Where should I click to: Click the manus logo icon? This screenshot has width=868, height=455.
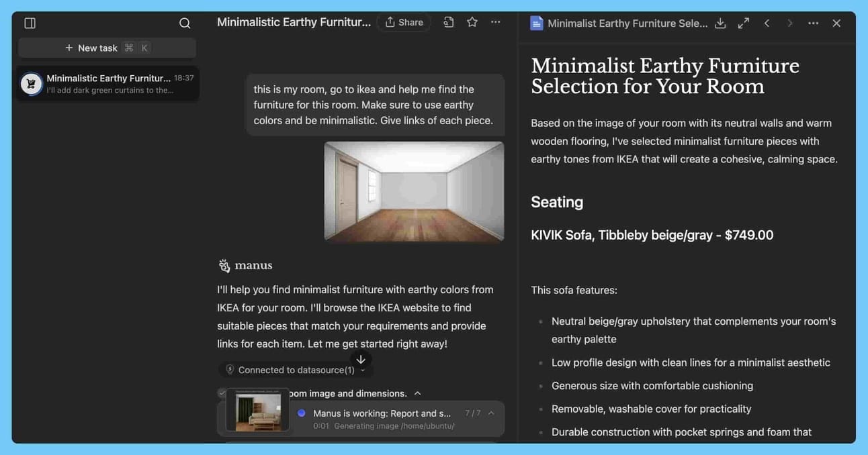point(224,266)
